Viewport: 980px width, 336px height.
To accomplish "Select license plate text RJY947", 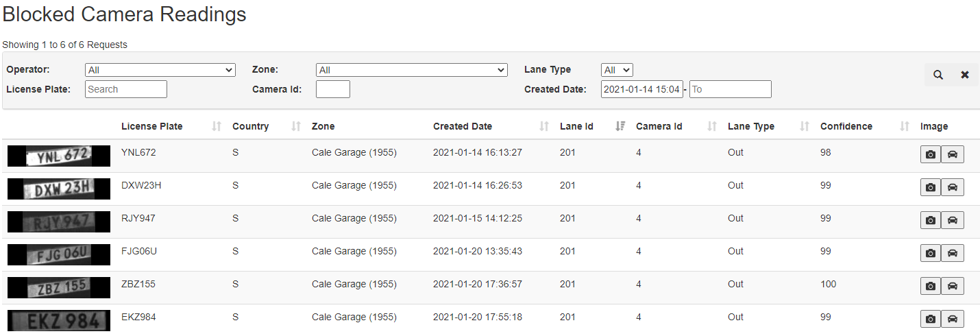I will pos(138,218).
